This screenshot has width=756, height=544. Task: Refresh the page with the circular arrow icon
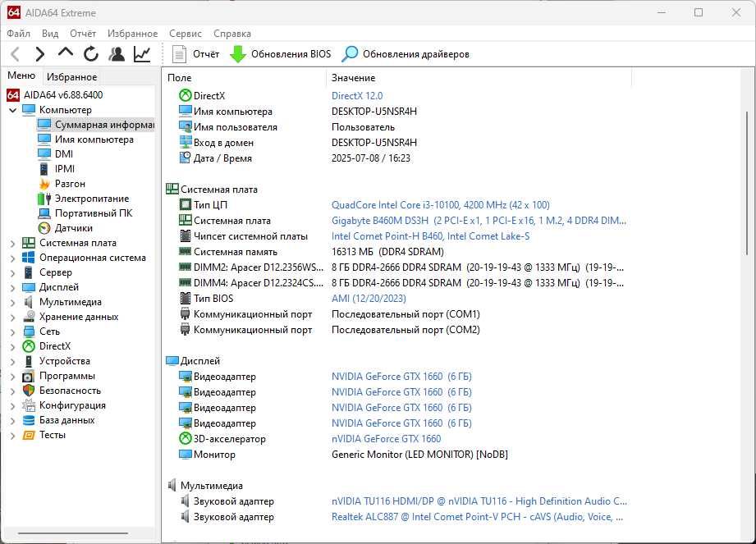pyautogui.click(x=91, y=54)
